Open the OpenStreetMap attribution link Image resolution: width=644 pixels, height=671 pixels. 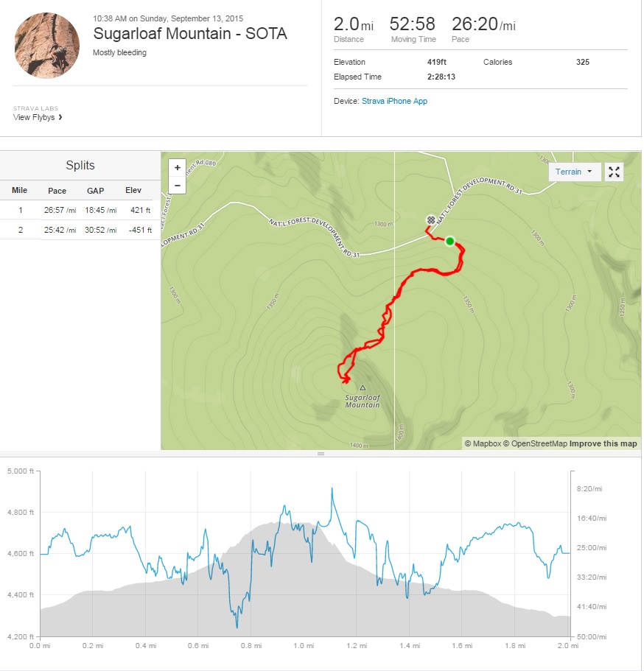click(x=539, y=443)
